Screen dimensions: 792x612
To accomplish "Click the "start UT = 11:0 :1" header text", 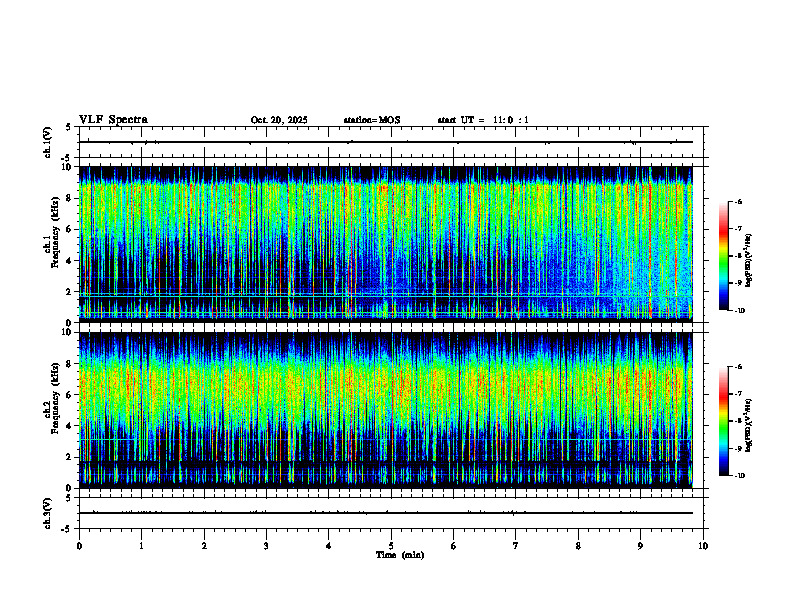I will click(483, 120).
